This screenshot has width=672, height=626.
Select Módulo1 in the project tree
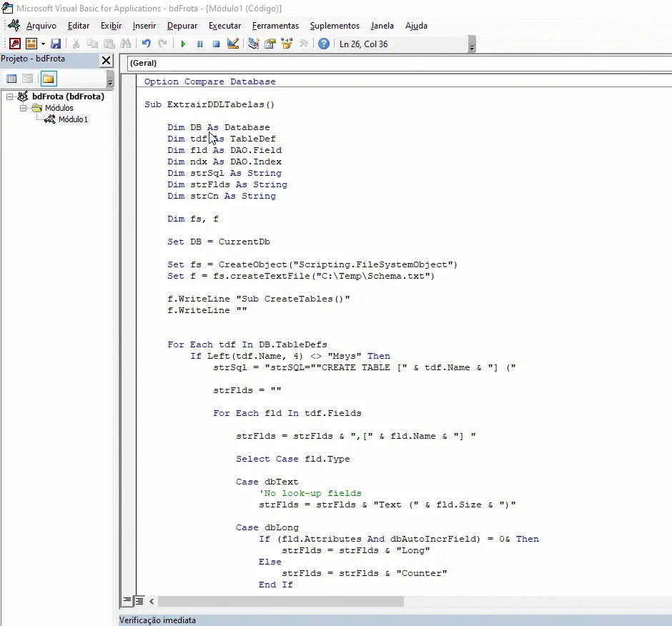73,119
